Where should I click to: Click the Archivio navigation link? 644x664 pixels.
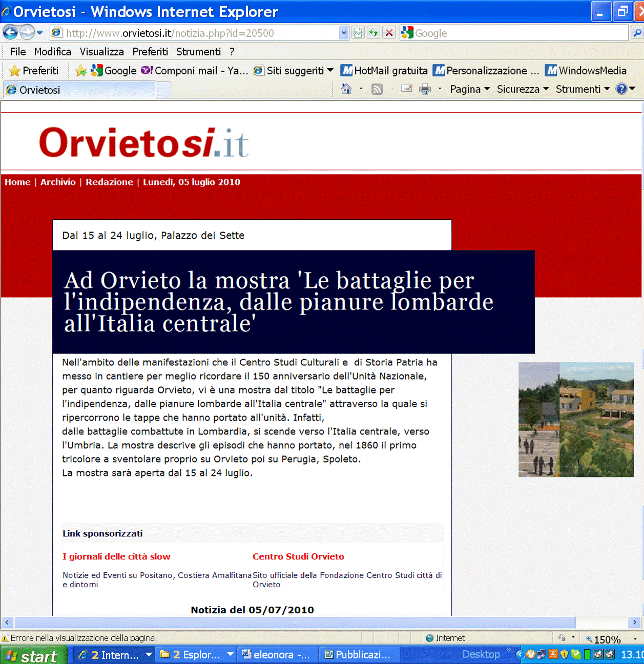[x=58, y=182]
